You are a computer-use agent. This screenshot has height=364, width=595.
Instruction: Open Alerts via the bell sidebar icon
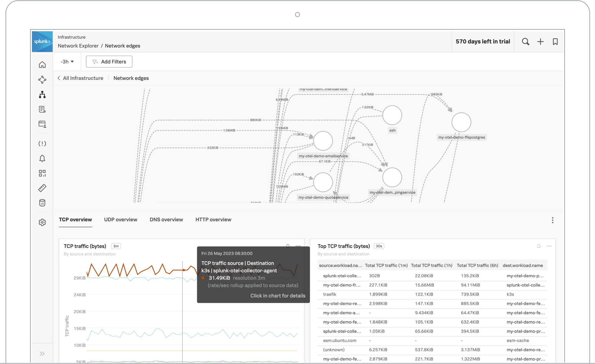(x=42, y=158)
